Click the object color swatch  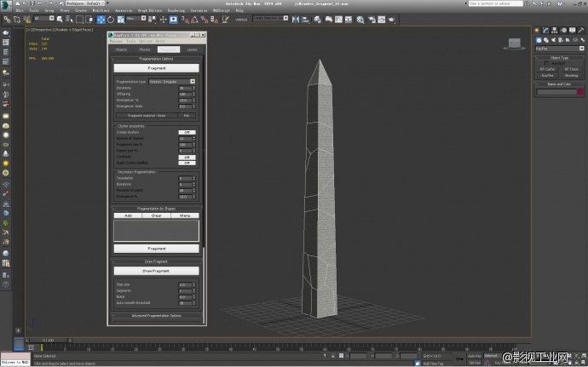click(580, 92)
